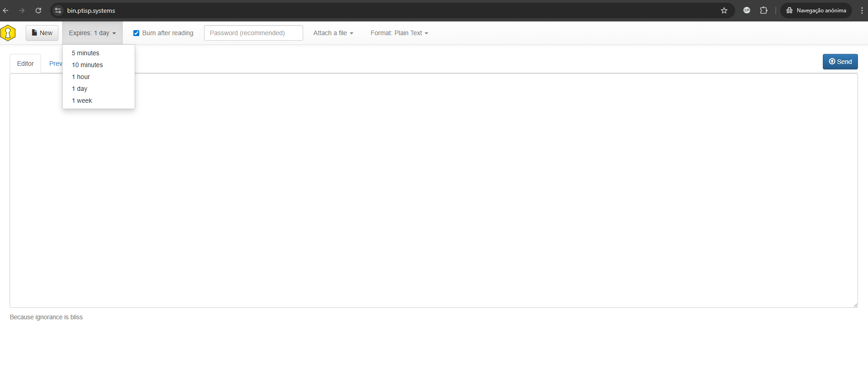
Task: Open the extensions puzzle icon
Action: coord(763,10)
